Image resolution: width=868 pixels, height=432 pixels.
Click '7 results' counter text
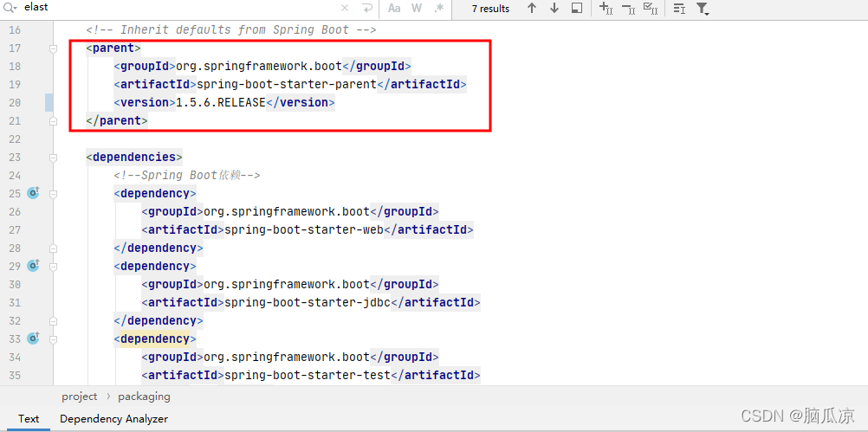490,9
